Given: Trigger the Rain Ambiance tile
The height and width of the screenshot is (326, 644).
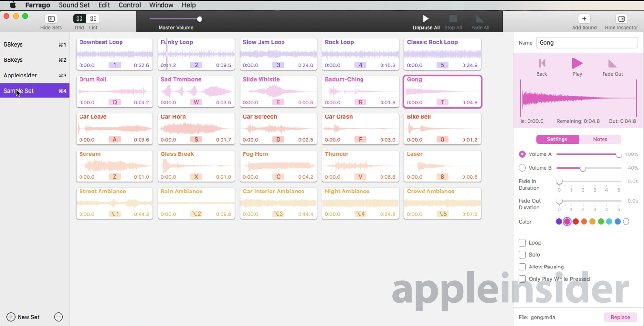Looking at the screenshot, I should point(196,203).
